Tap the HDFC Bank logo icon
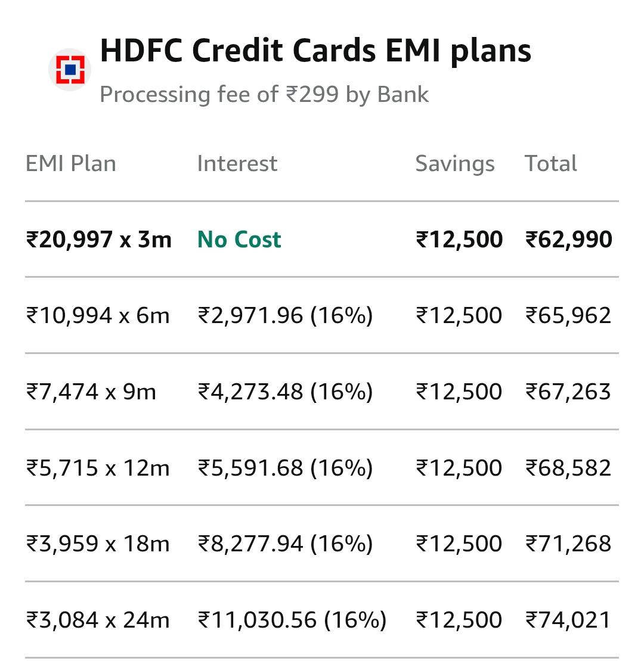Viewport: 644px width, 661px height. coord(70,70)
